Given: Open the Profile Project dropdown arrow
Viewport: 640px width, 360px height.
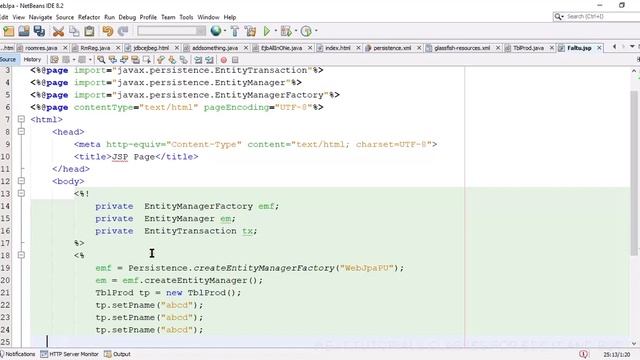Looking at the screenshot, I should coord(316,31).
